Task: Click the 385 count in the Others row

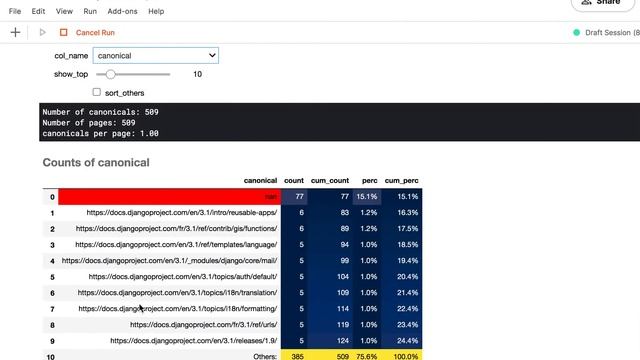Action: (x=298, y=356)
